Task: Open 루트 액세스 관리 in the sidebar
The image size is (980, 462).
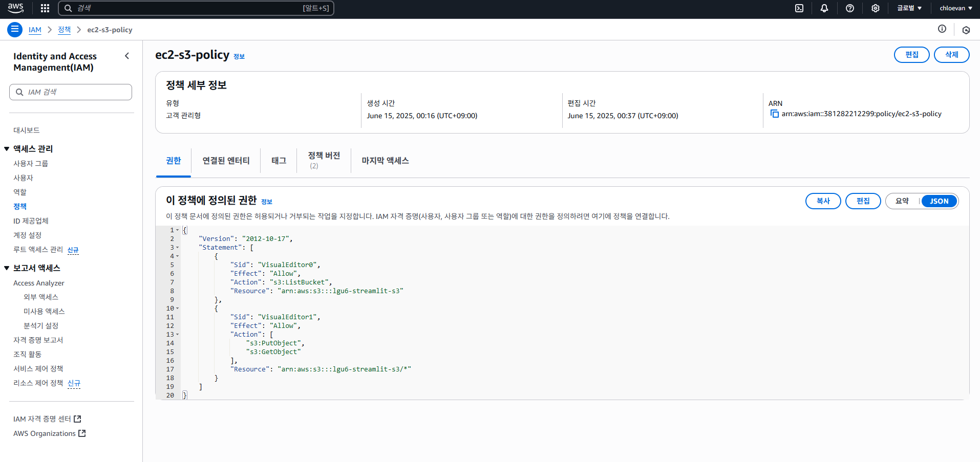Action: (38, 250)
